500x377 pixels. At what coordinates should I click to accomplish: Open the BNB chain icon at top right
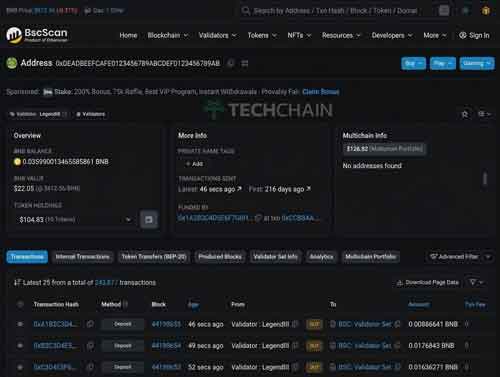[x=486, y=11]
